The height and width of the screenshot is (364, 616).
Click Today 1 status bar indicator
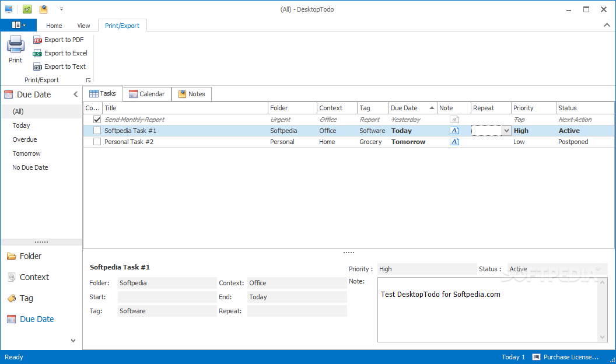[x=513, y=357]
